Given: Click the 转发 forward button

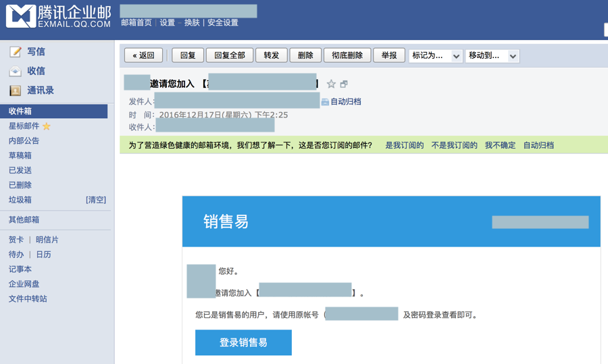Looking at the screenshot, I should coord(272,55).
